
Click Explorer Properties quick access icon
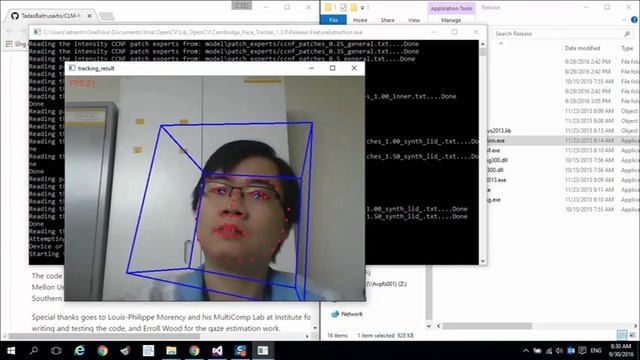coord(343,7)
